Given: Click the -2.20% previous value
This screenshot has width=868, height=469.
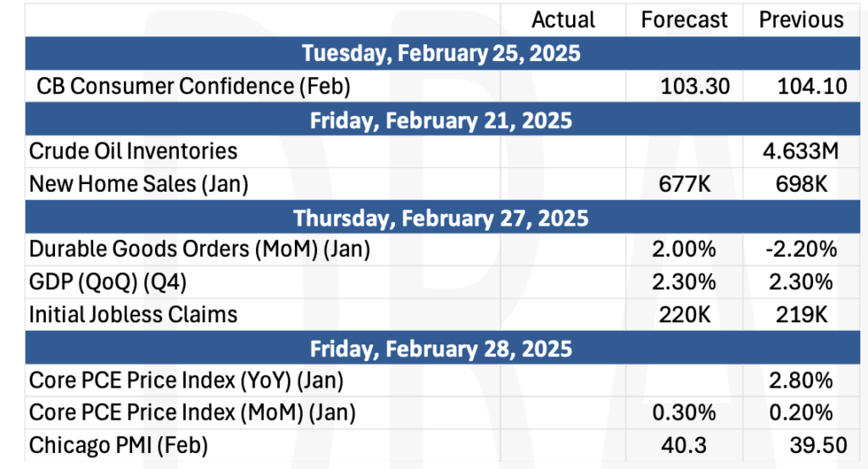Looking at the screenshot, I should (801, 249).
